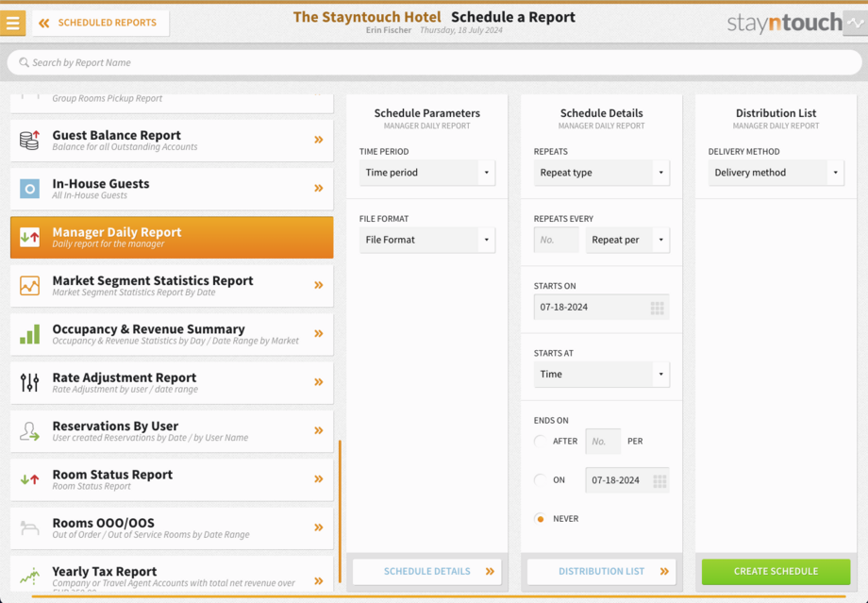Open the Starts At Time dropdown
Image resolution: width=868 pixels, height=603 pixels.
click(602, 375)
